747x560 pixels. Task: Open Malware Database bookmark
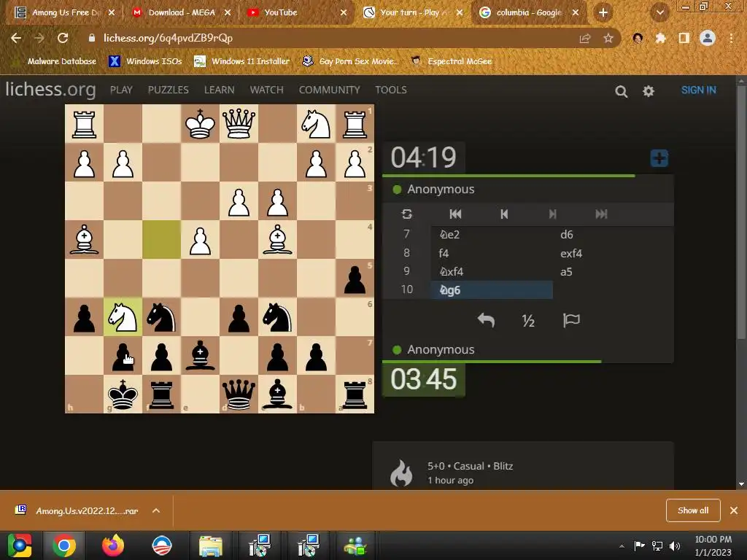55,61
